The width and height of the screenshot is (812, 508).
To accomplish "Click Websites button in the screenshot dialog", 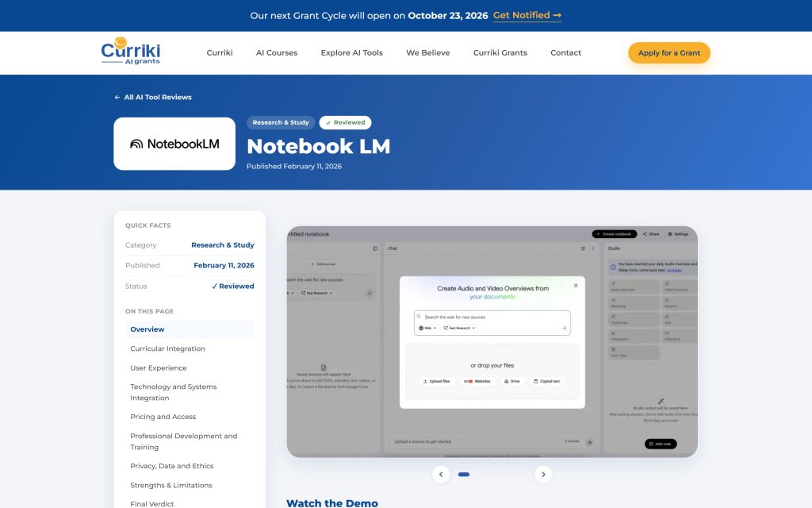I will [x=477, y=381].
